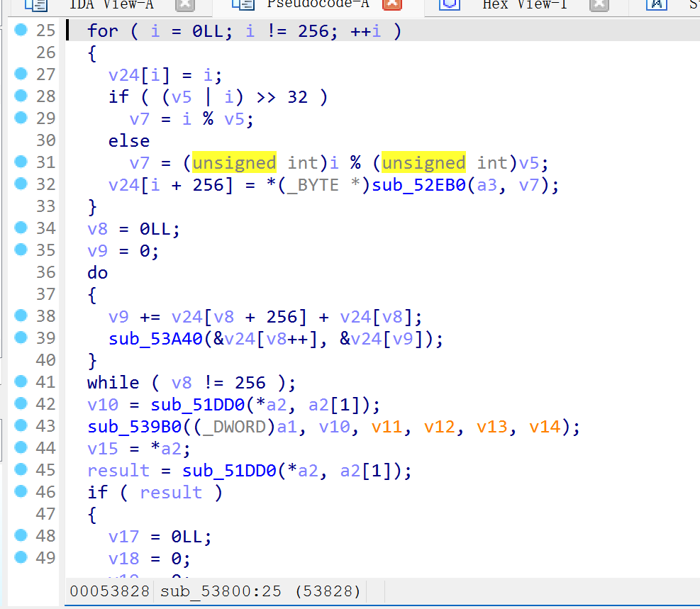Click the Hex View-1 tab icon

(449, 4)
